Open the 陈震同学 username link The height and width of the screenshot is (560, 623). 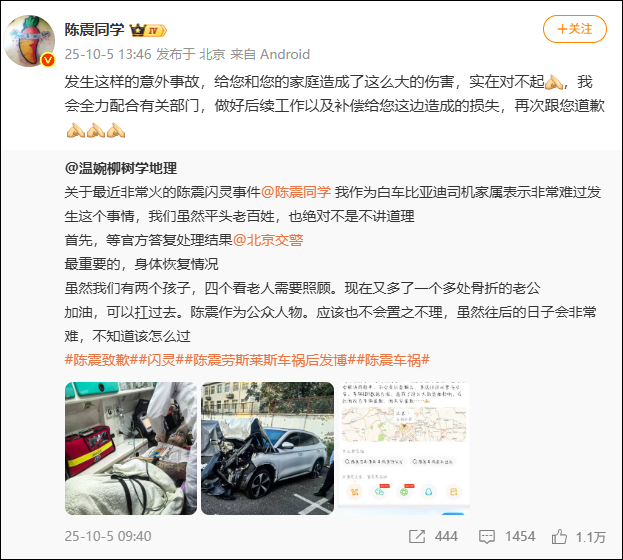pos(95,30)
